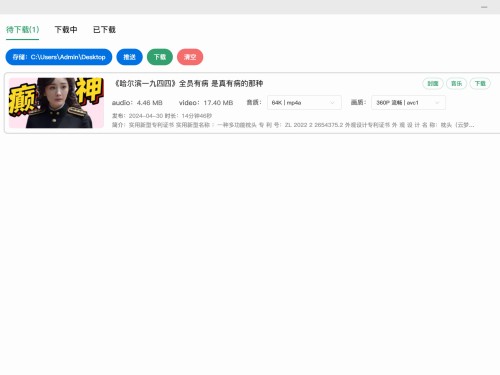This screenshot has height=375, width=500.
Task: Open the 音质 dropdown showing 64K | mp4a
Action: pyautogui.click(x=304, y=103)
